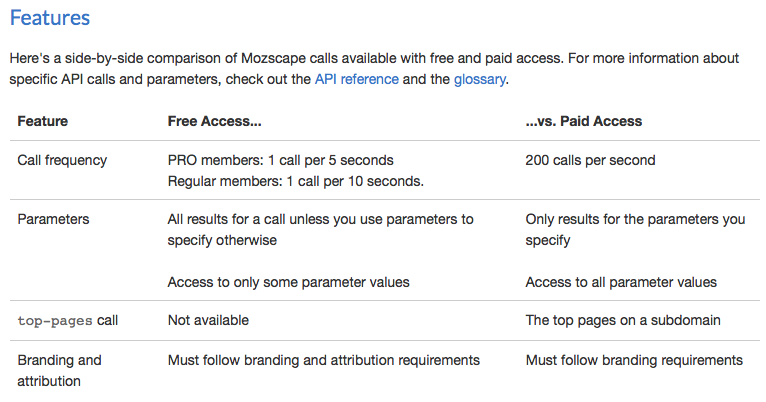Select 'Access to all parameter values' text

[621, 281]
